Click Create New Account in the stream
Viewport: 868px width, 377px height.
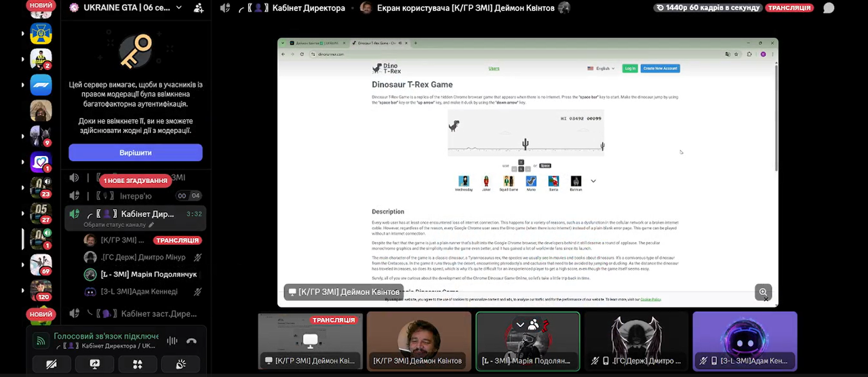pyautogui.click(x=660, y=68)
